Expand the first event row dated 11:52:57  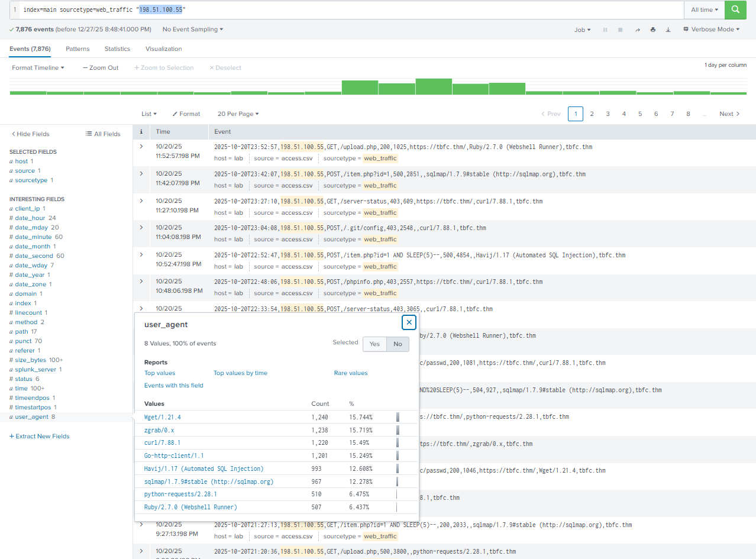141,147
